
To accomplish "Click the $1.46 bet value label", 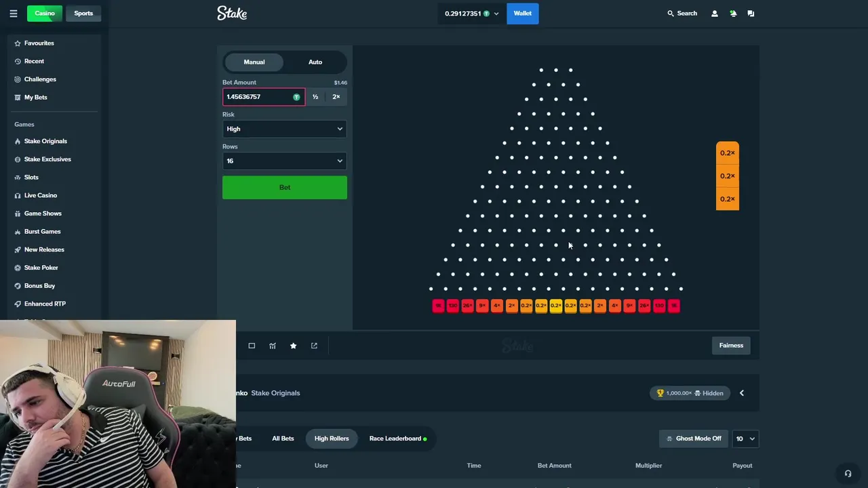I will coord(340,83).
